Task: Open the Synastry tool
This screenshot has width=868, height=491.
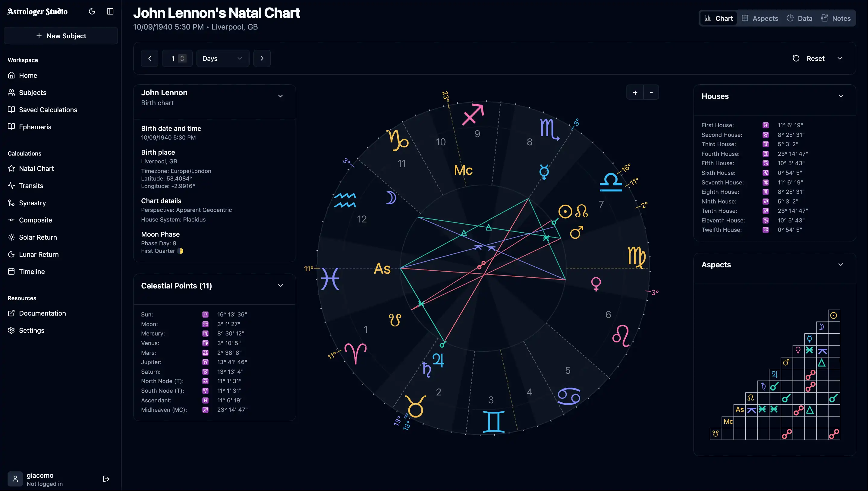Action: [32, 203]
